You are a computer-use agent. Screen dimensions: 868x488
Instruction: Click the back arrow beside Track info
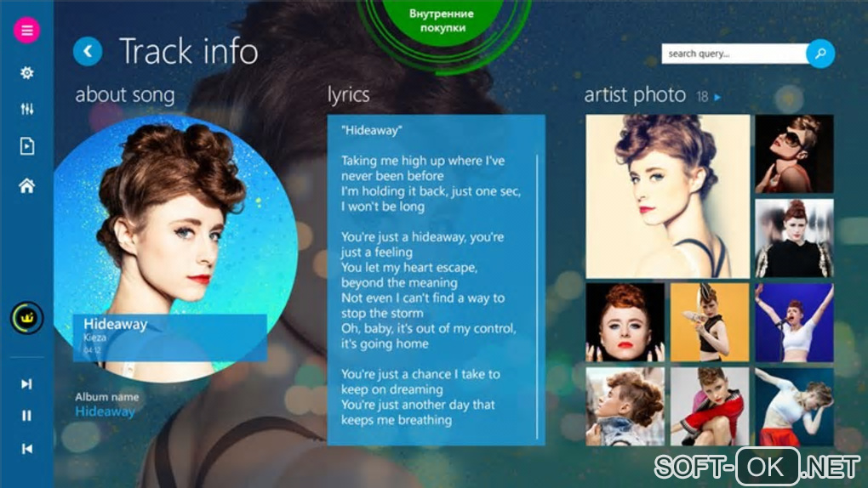(88, 52)
